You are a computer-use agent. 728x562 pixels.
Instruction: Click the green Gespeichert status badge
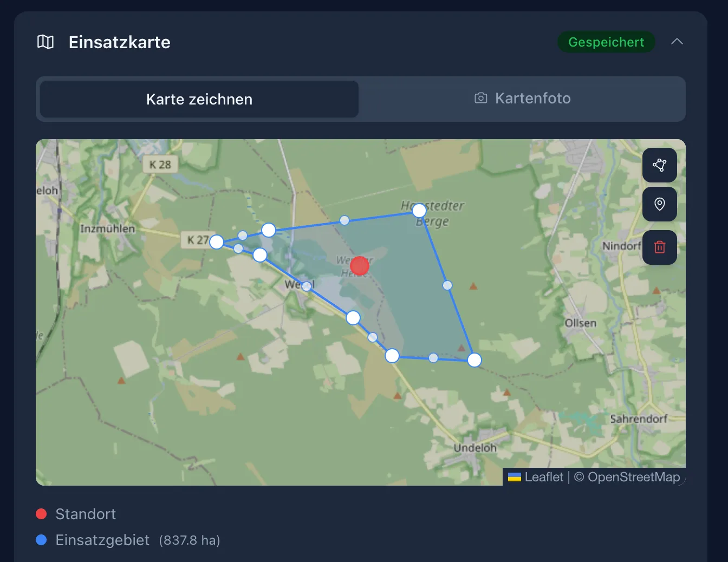(606, 42)
